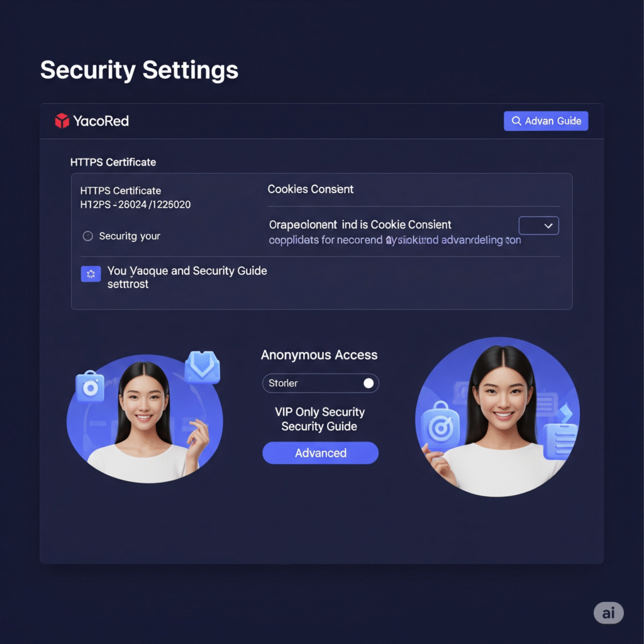The image size is (644, 644).
Task: Click the chevron arrow in consent dropdown
Action: (548, 226)
